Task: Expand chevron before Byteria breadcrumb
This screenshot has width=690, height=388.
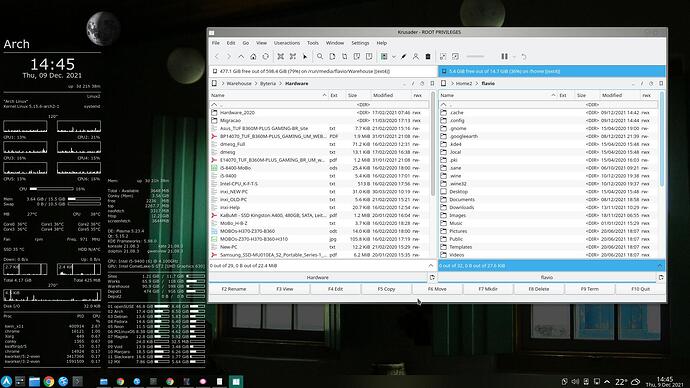Action: pyautogui.click(x=256, y=84)
